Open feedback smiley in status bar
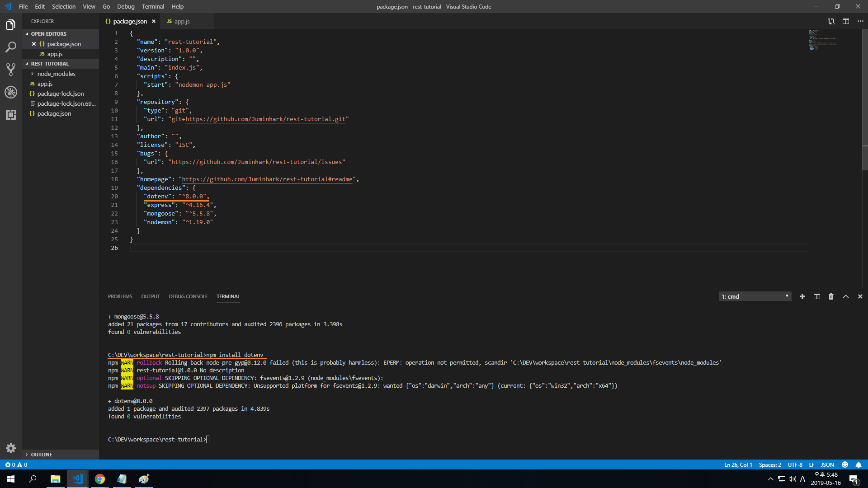Image resolution: width=868 pixels, height=488 pixels. point(845,465)
